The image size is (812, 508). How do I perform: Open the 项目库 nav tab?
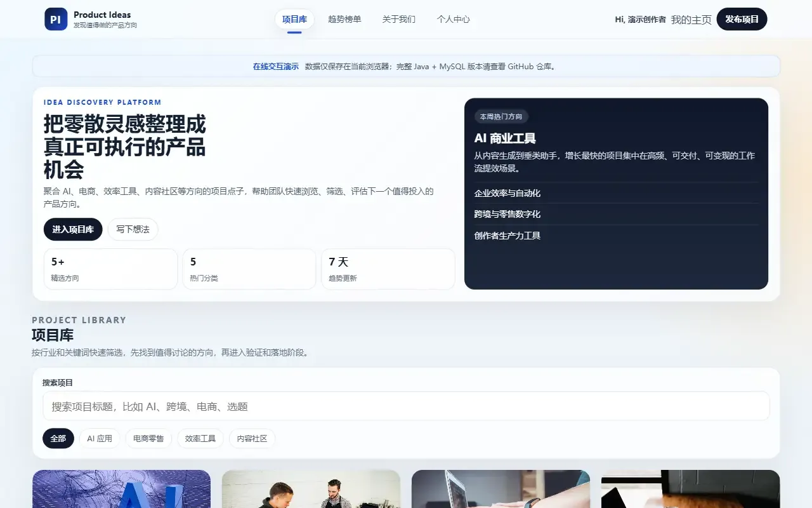[294, 19]
